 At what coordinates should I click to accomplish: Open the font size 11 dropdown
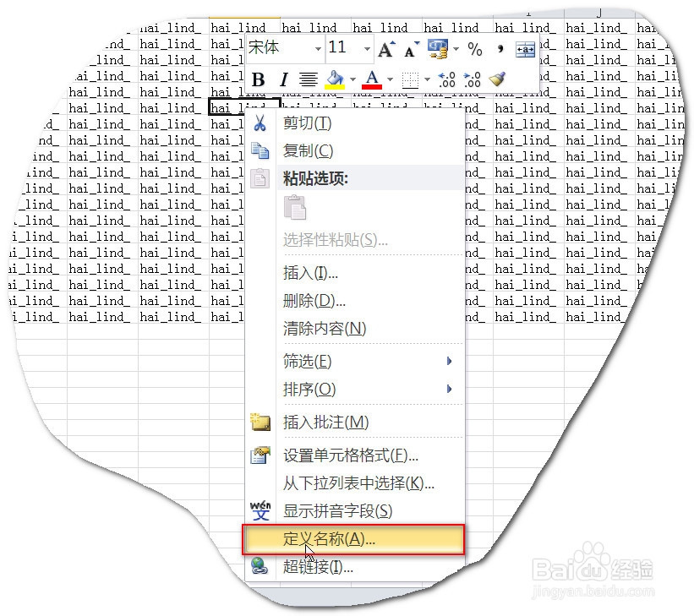[x=366, y=49]
